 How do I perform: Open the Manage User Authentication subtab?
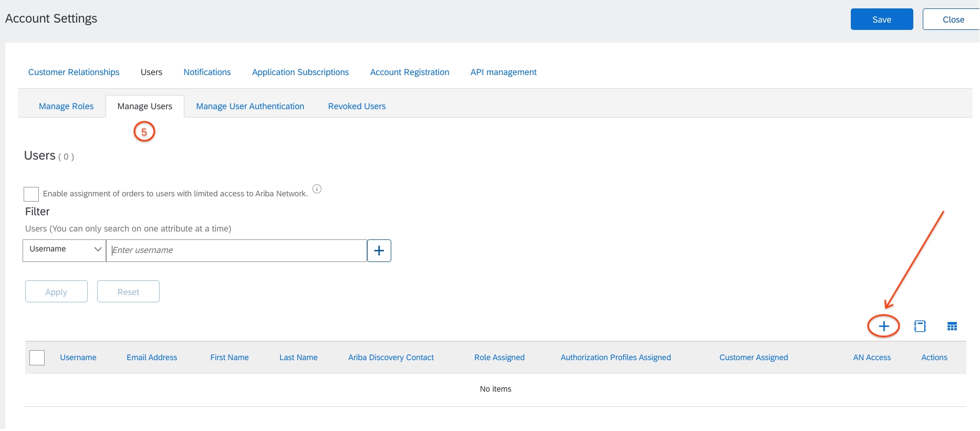click(250, 106)
